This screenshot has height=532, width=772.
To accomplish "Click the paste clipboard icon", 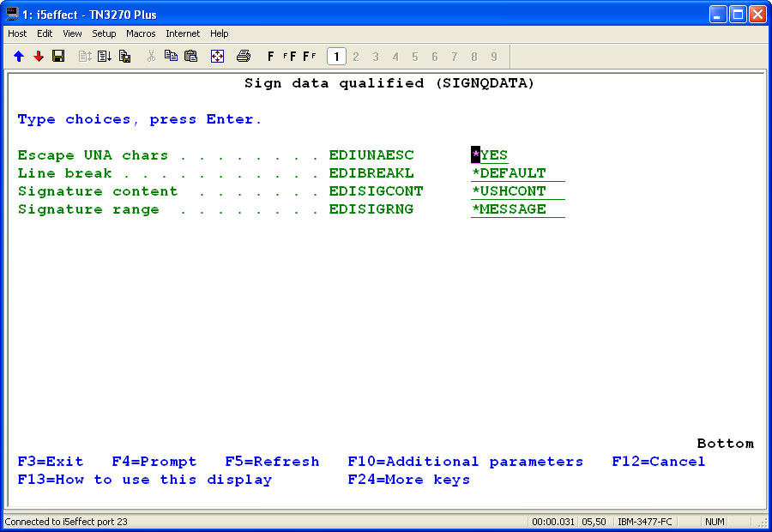I will point(191,57).
